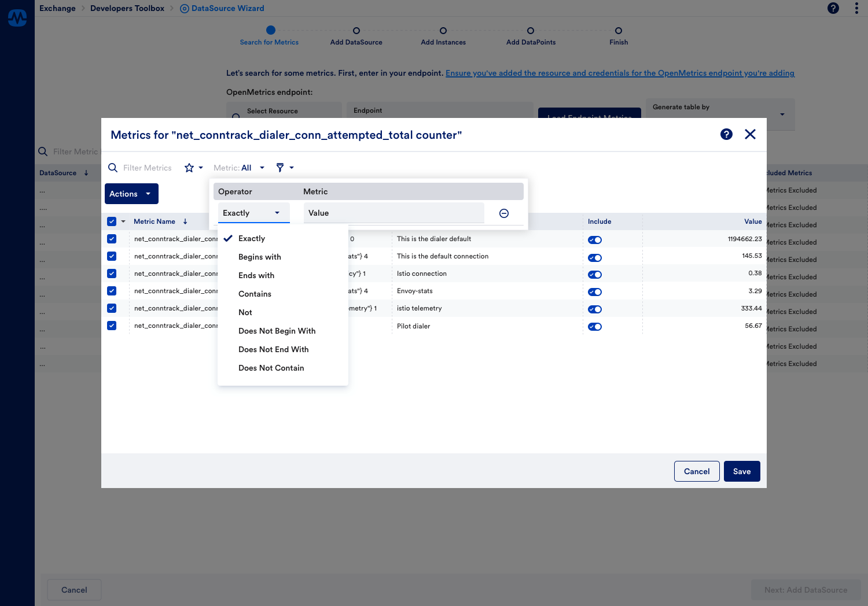Uncheck the Pilot dialer row checkbox

click(112, 326)
